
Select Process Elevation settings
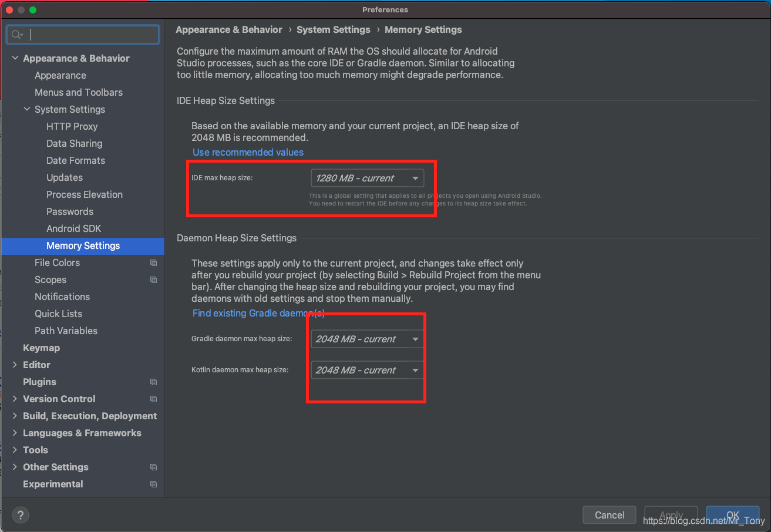tap(85, 194)
